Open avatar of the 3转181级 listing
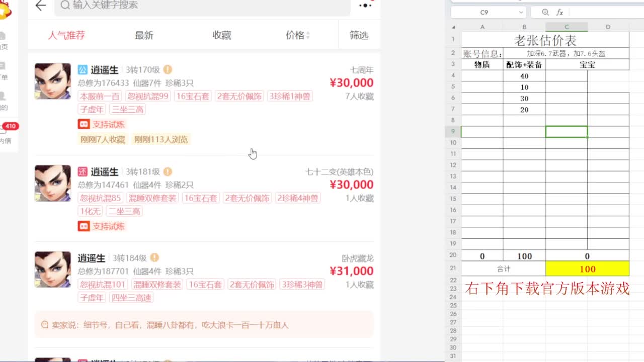 [x=53, y=183]
